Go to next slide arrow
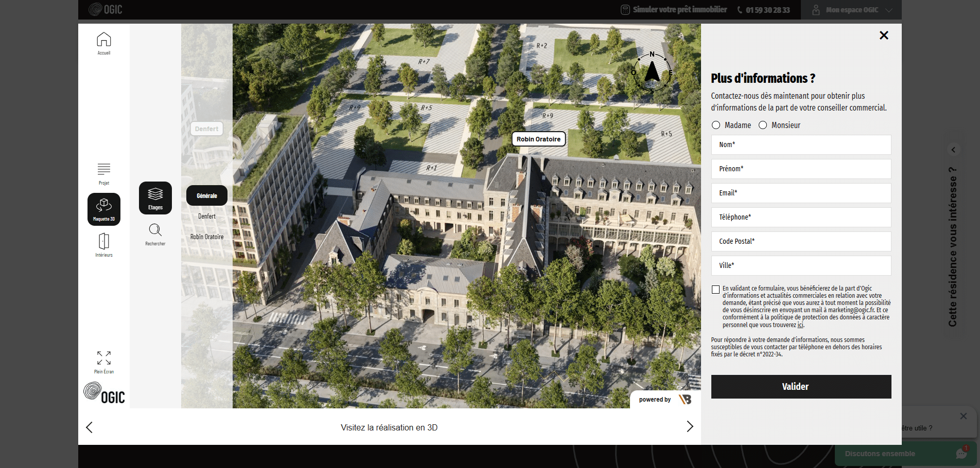The width and height of the screenshot is (980, 468). [x=690, y=426]
